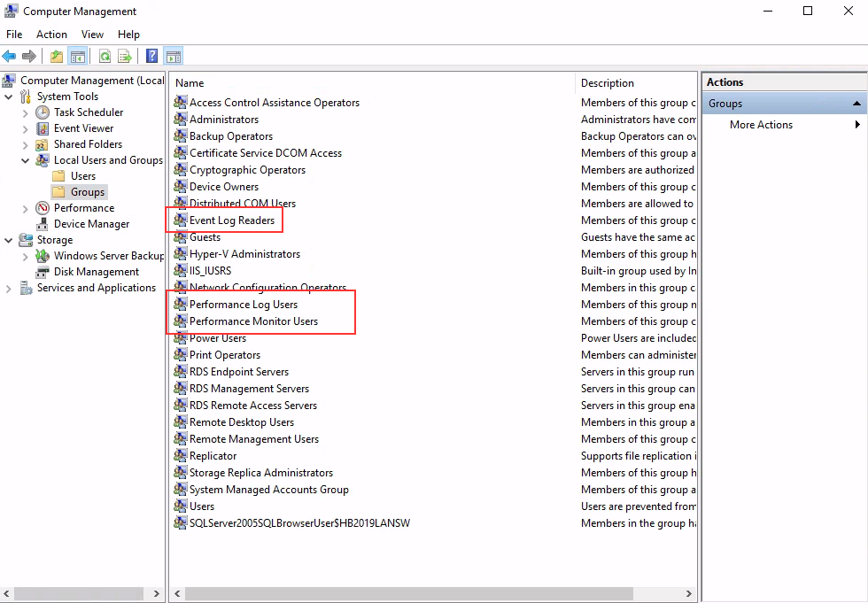868x603 pixels.
Task: Click the console tree's right scroll arrow
Action: (x=157, y=593)
